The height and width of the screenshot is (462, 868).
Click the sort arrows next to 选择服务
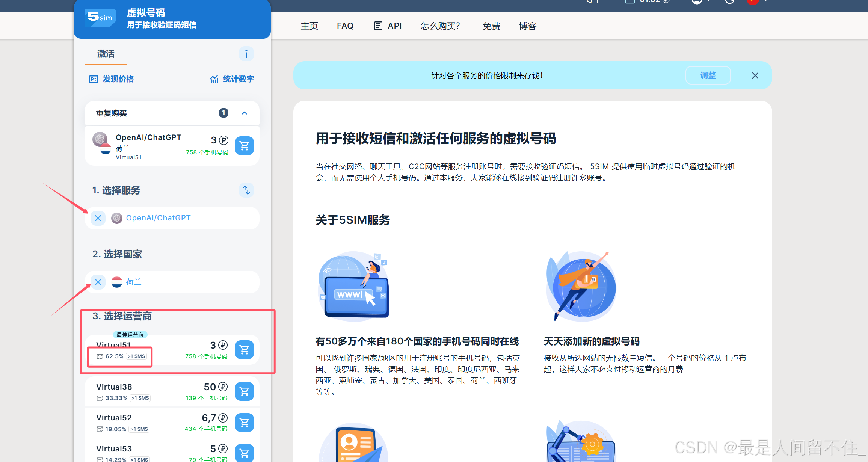(246, 190)
